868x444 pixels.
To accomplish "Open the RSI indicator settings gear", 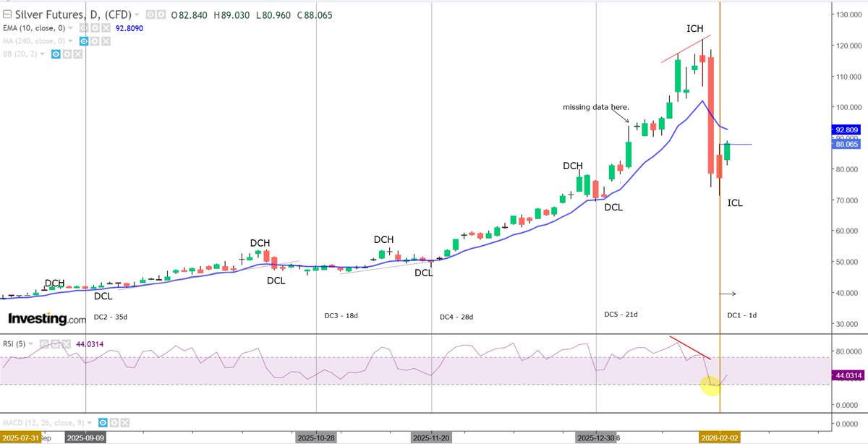I will [x=54, y=343].
